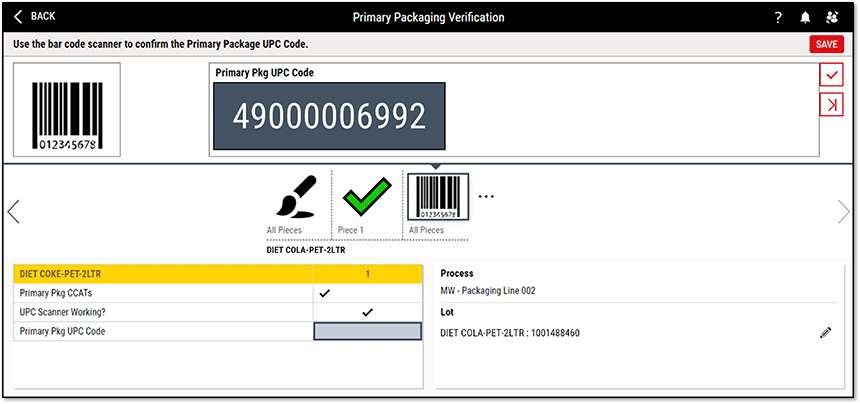This screenshot has height=404, width=860.
Task: Go back using the Back button
Action: click(35, 16)
